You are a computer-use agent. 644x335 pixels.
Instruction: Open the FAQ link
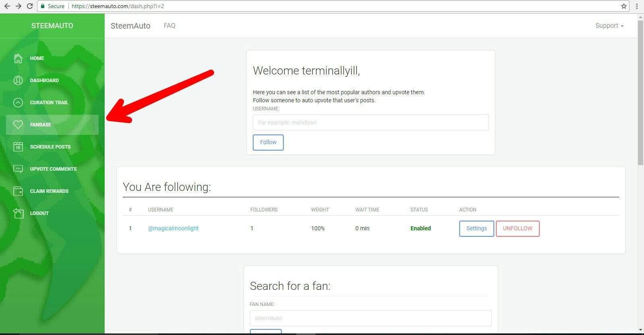point(169,26)
